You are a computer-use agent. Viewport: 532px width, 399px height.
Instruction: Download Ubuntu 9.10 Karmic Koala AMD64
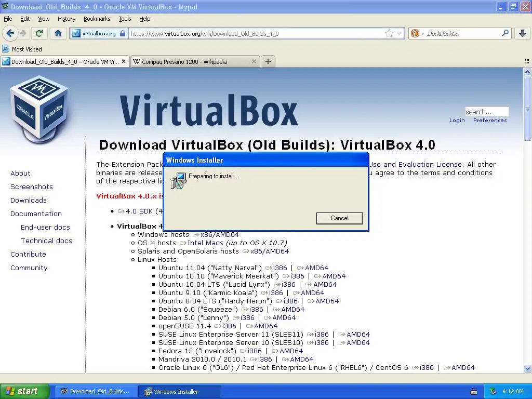pos(309,293)
